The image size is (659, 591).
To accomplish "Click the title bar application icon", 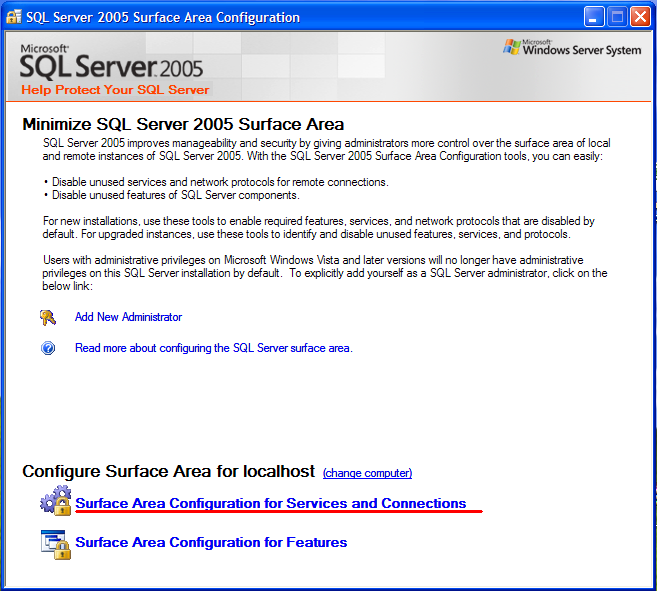I will pyautogui.click(x=13, y=17).
